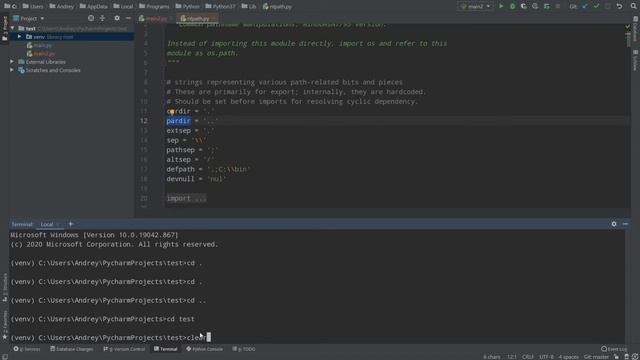The height and width of the screenshot is (360, 640).
Task: Hide the terminal panel with the minus icon
Action: click(x=625, y=224)
